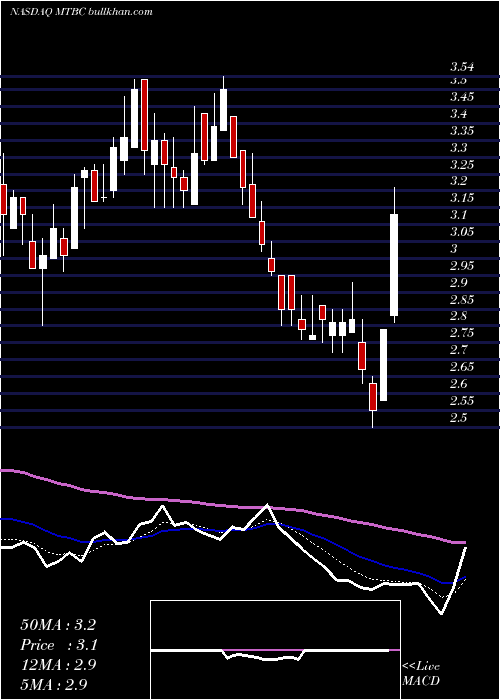Click the Price : 3.1 readout
500x700 pixels.
pyautogui.click(x=59, y=645)
